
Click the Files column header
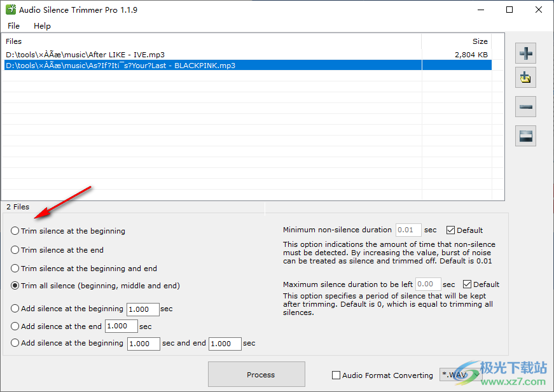click(14, 41)
